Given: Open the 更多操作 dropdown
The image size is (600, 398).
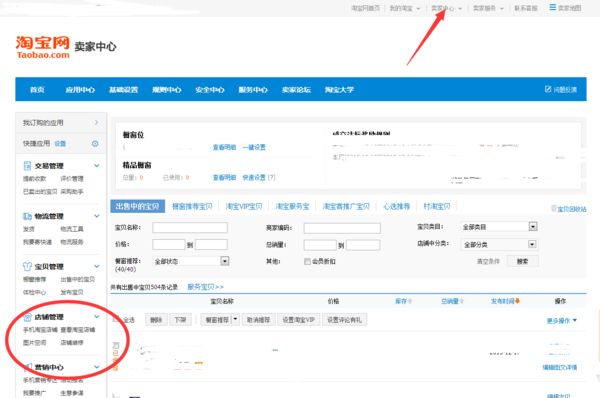Looking at the screenshot, I should pyautogui.click(x=561, y=320).
